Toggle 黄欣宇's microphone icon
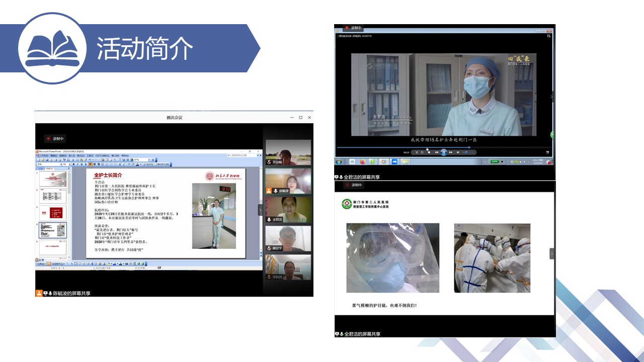This screenshot has height=362, width=644. [x=269, y=248]
